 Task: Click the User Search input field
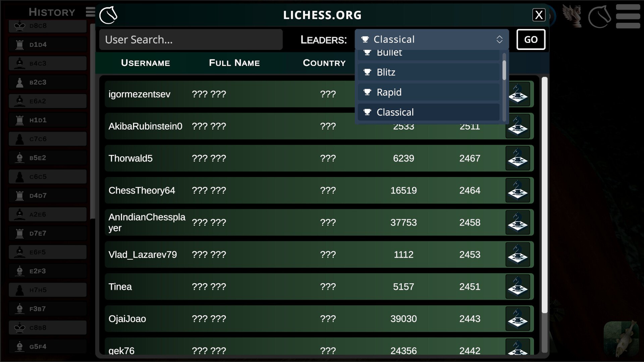(191, 40)
